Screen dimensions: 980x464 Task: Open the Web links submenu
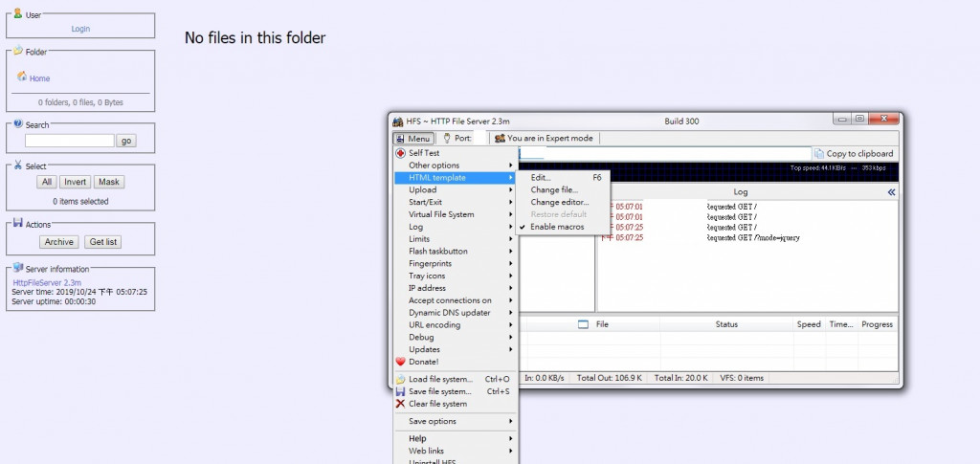pos(457,451)
